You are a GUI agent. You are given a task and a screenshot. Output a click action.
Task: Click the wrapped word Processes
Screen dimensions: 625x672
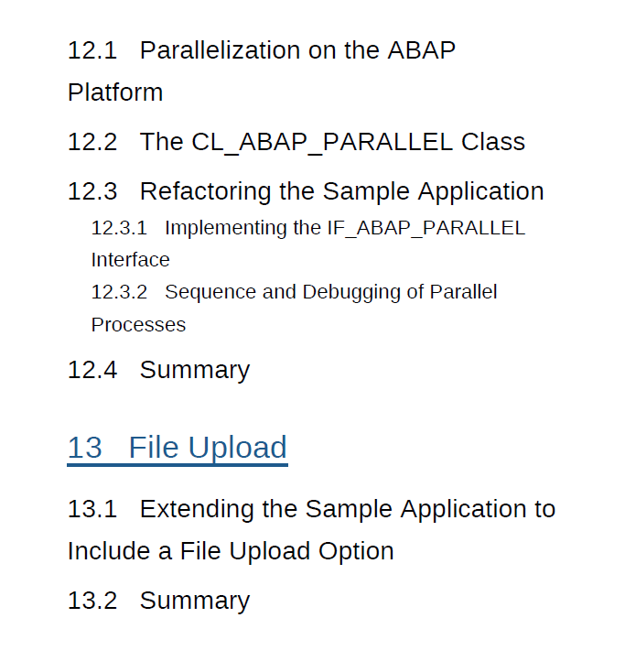(x=138, y=325)
